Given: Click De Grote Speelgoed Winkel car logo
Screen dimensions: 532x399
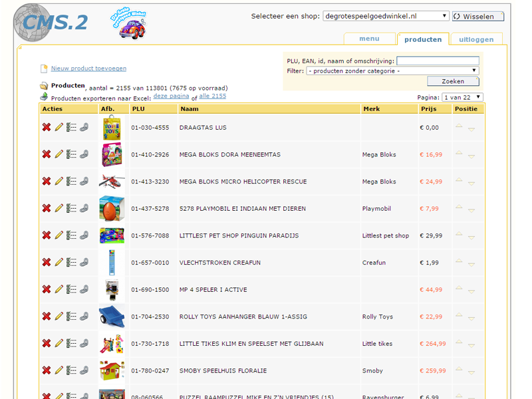Looking at the screenshot, I should click(x=130, y=23).
